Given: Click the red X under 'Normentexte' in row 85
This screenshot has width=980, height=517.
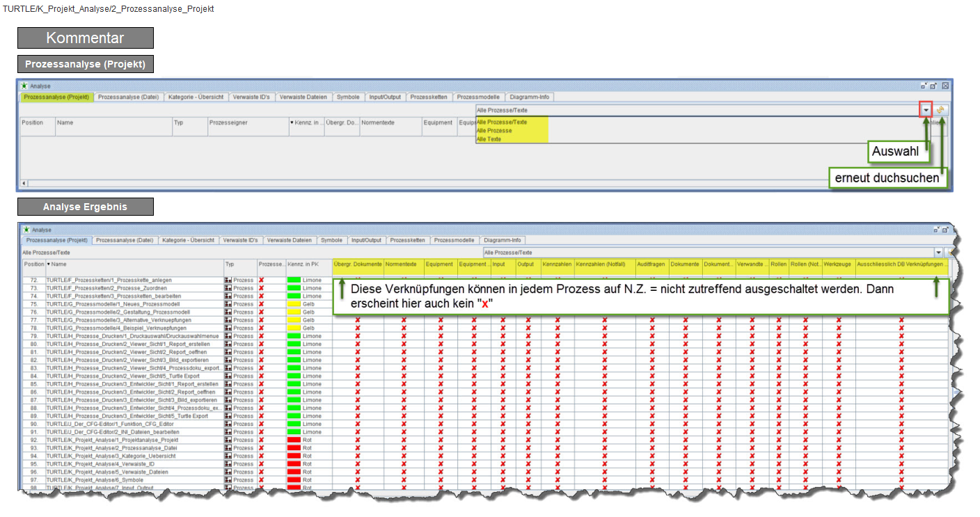Looking at the screenshot, I should pyautogui.click(x=404, y=384).
